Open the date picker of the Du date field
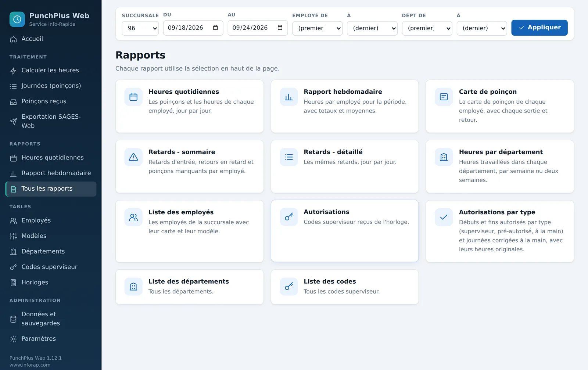Image resolution: width=588 pixels, height=370 pixels. pos(215,28)
